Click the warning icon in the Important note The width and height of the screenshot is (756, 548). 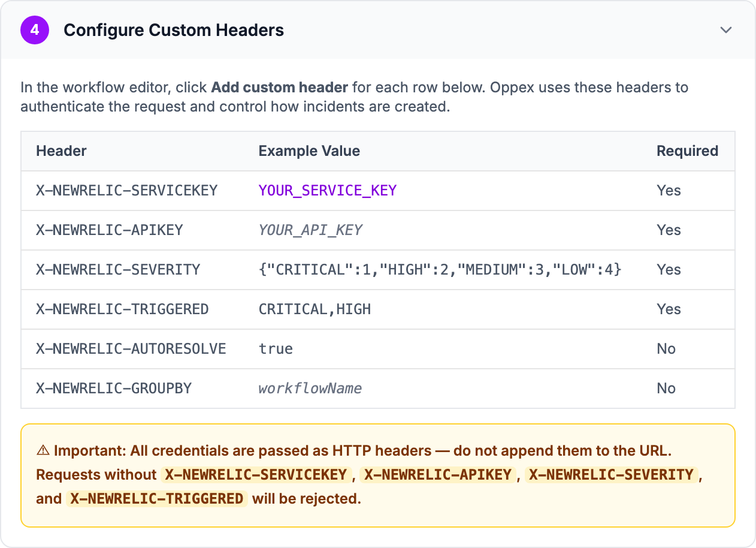pos(43,451)
